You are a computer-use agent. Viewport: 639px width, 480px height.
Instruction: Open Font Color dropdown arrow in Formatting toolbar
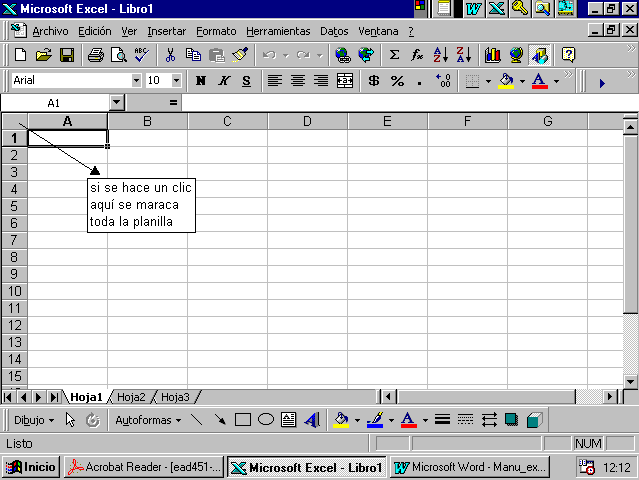(x=556, y=81)
